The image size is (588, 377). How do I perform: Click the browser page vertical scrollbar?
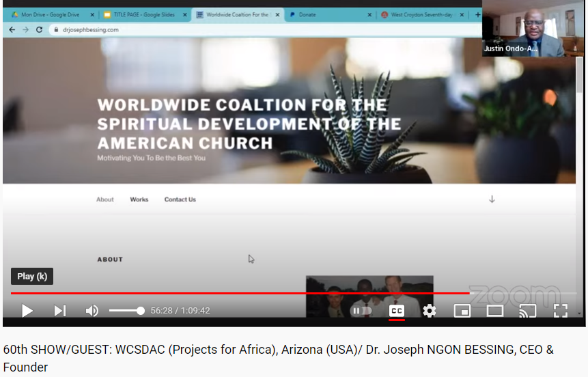click(x=580, y=75)
